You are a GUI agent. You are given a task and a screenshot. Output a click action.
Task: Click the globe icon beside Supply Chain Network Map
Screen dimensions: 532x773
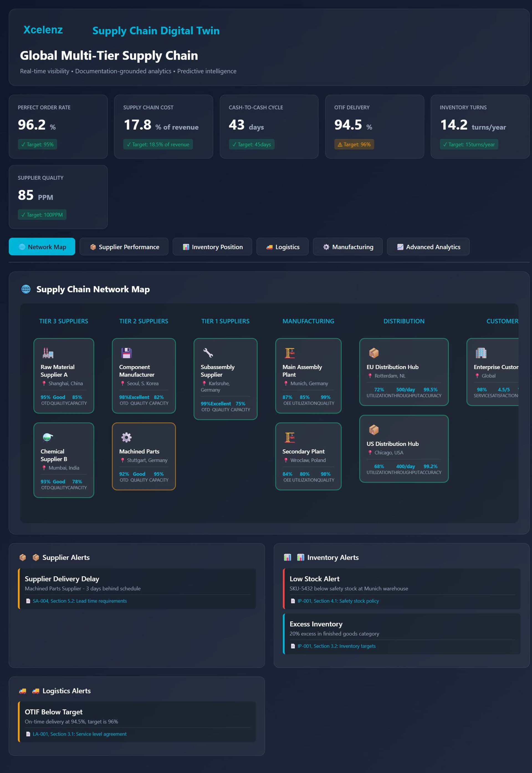coord(26,289)
